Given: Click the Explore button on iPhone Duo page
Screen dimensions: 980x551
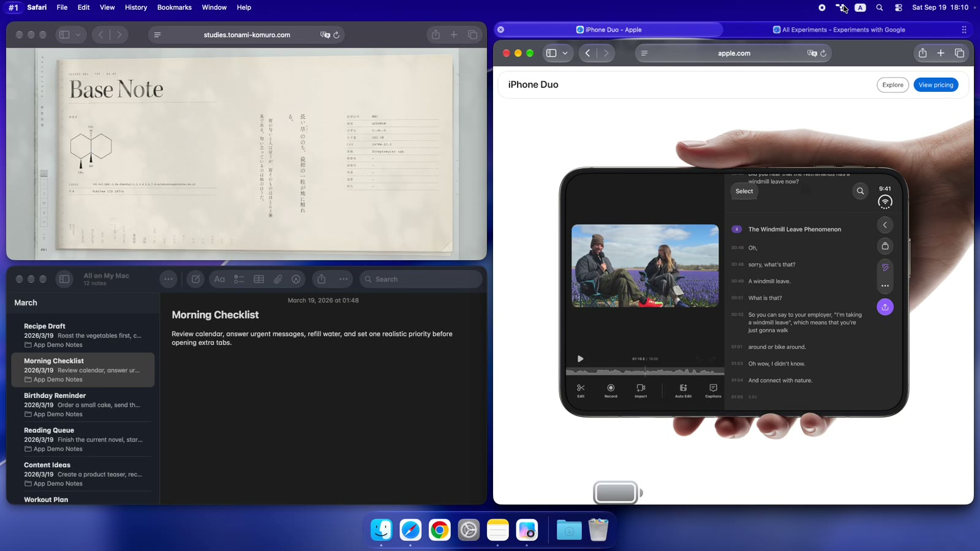Looking at the screenshot, I should [x=892, y=85].
